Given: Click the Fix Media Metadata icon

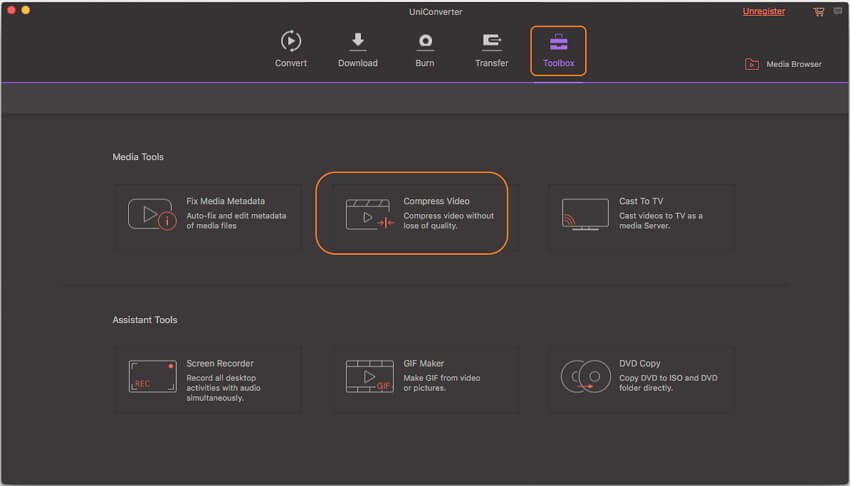Looking at the screenshot, I should coord(152,215).
